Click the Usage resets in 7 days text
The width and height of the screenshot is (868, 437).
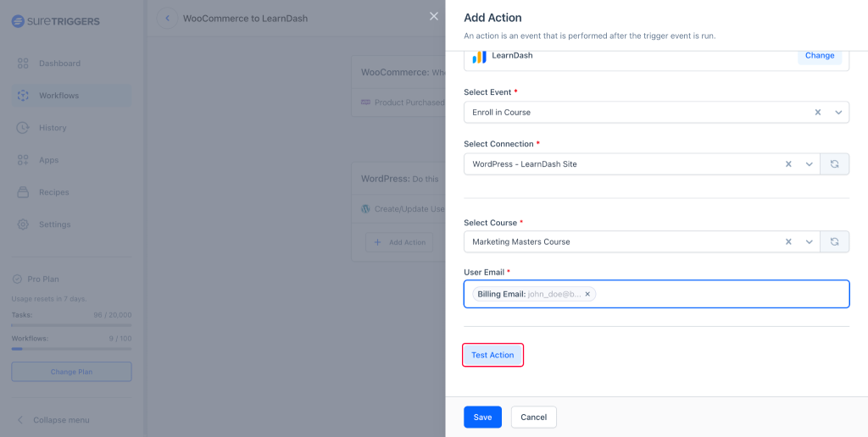(x=49, y=299)
